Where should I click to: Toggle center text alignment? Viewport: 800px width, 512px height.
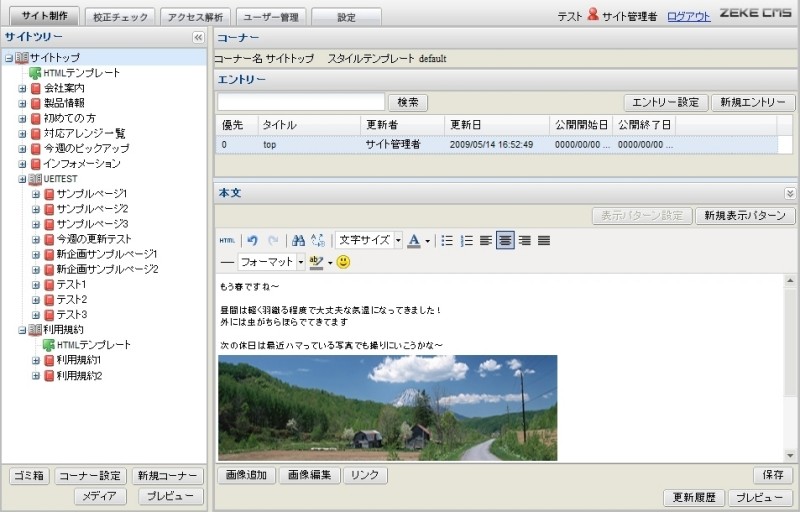click(x=505, y=241)
